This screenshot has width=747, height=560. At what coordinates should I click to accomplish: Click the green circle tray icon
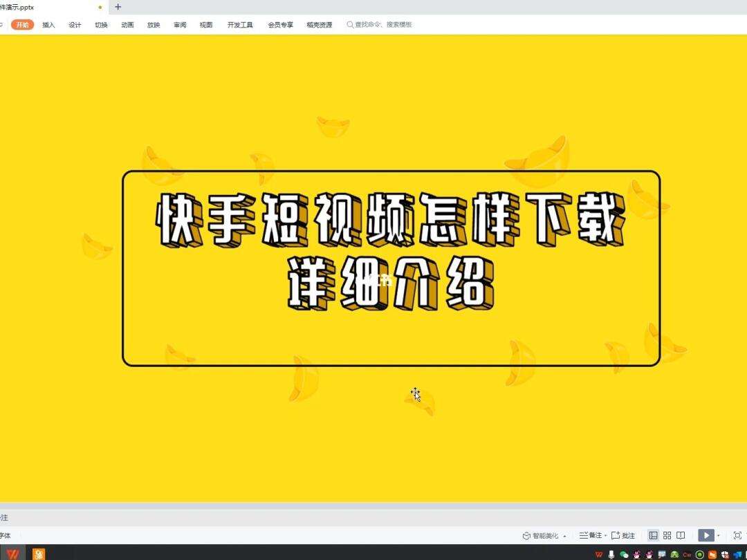pyautogui.click(x=699, y=554)
